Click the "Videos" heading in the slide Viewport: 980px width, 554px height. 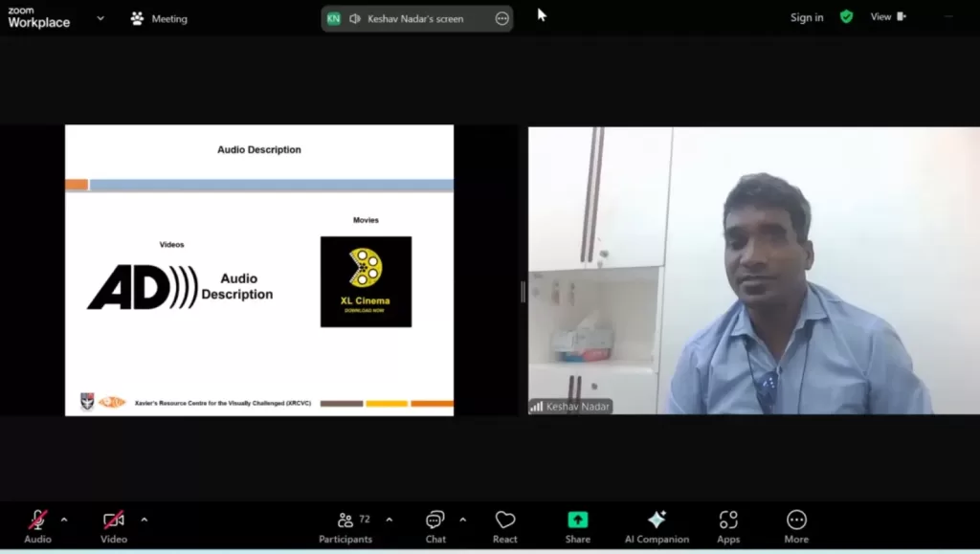[172, 245]
